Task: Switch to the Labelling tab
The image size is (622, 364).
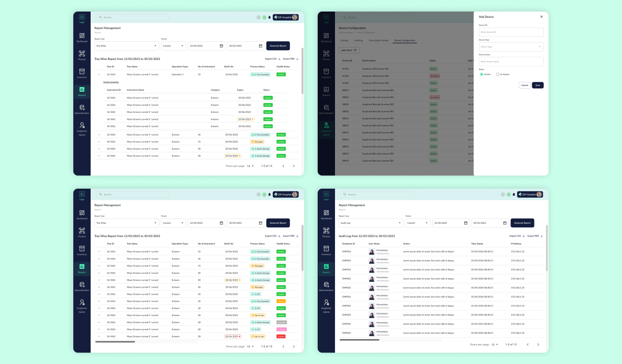Action: (x=359, y=40)
